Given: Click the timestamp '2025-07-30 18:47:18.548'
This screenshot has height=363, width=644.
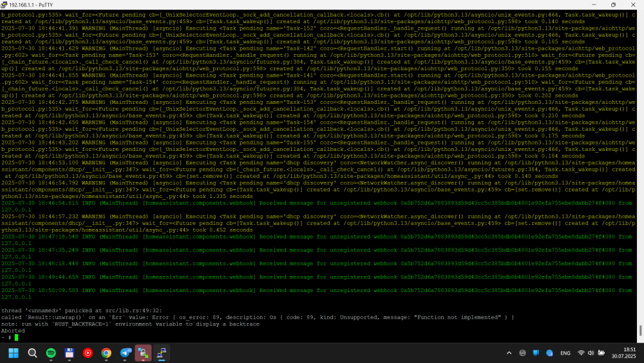Looking at the screenshot, I should click(39, 237).
